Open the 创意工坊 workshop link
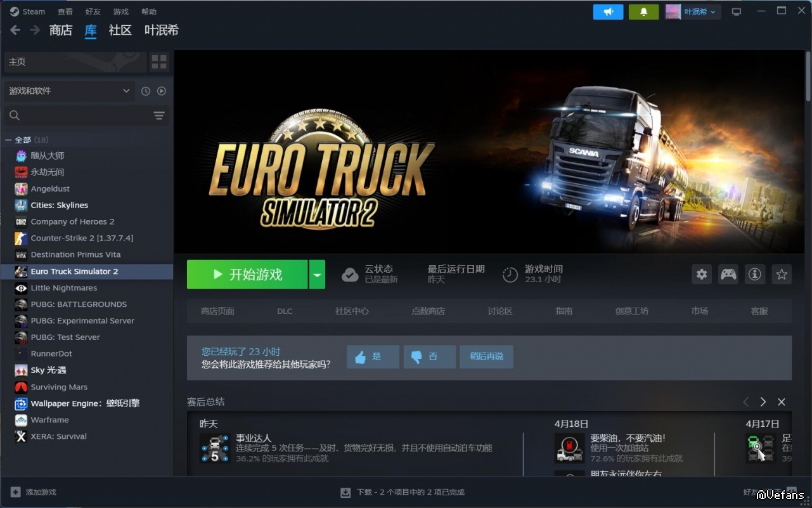 coord(632,311)
